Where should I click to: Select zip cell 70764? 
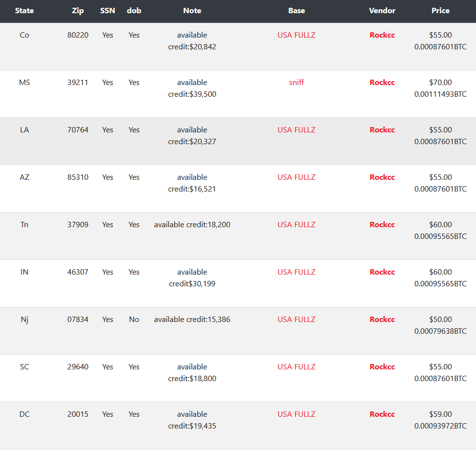coord(78,130)
